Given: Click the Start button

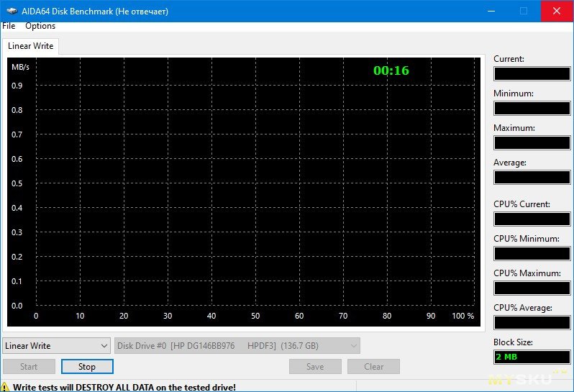Looking at the screenshot, I should pos(29,366).
